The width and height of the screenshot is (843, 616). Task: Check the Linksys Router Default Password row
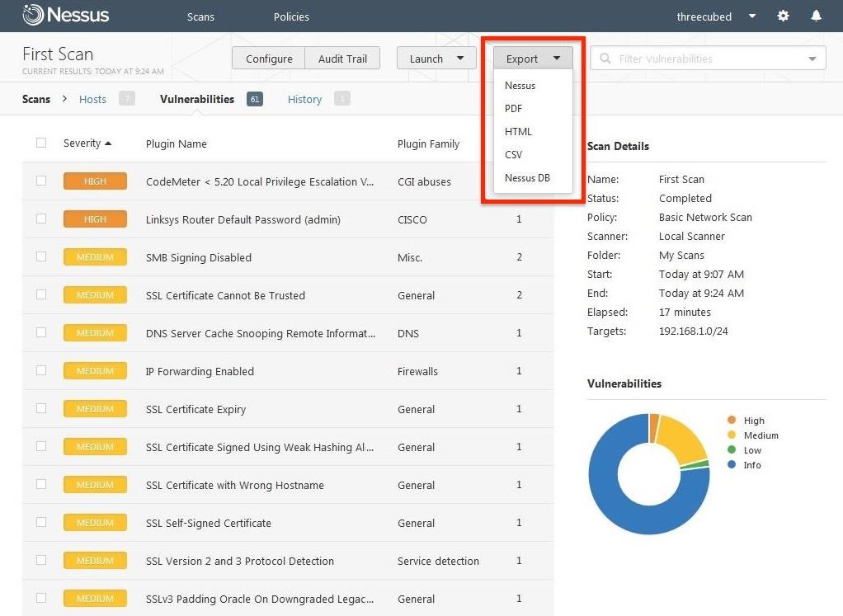[41, 219]
